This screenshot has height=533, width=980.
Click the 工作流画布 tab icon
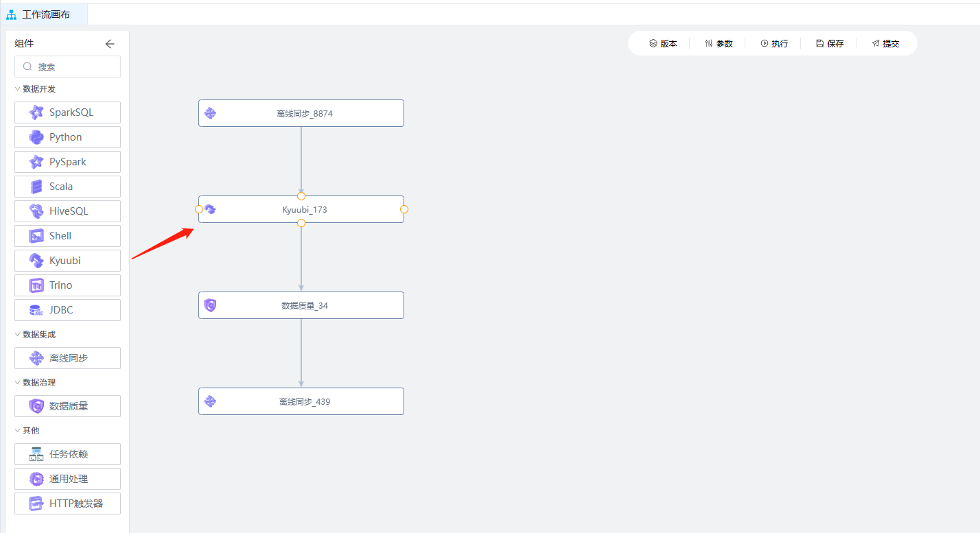[12, 14]
